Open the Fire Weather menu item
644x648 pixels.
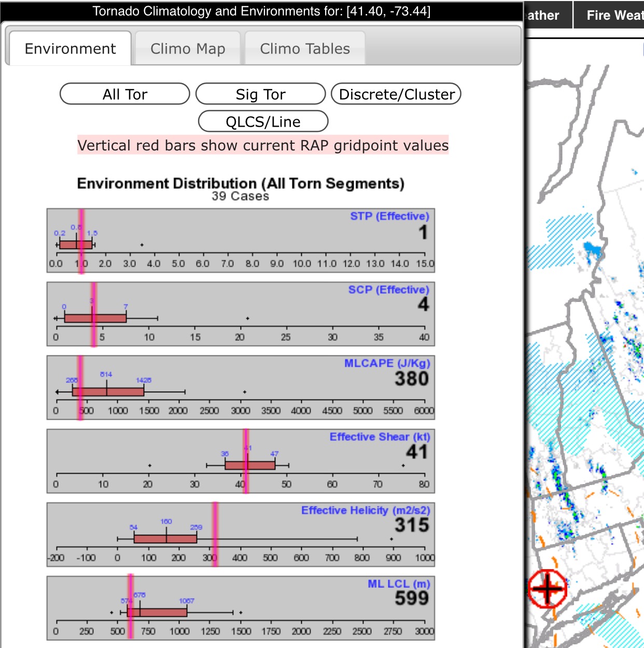(610, 15)
